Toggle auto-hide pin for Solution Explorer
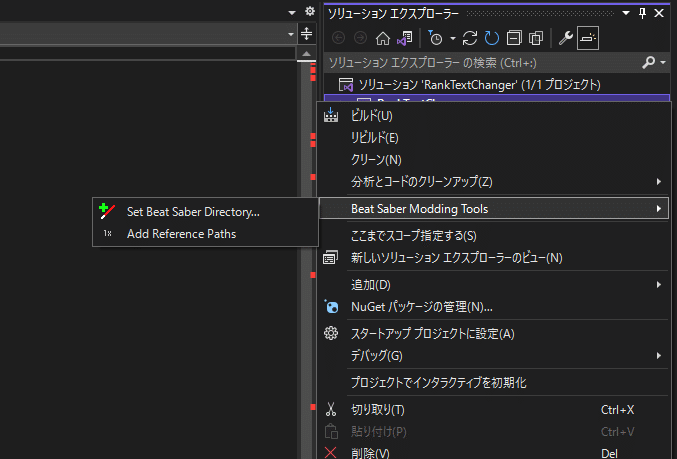The height and width of the screenshot is (459, 677). [x=642, y=13]
